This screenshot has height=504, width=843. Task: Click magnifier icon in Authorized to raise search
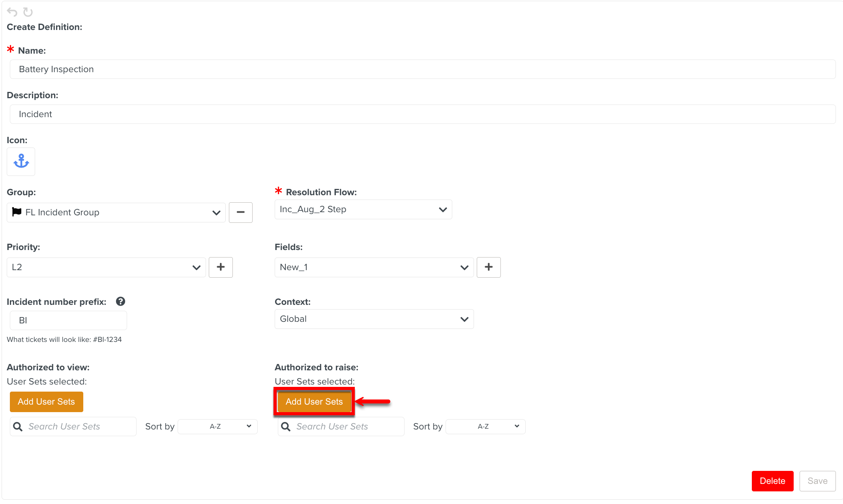(286, 426)
